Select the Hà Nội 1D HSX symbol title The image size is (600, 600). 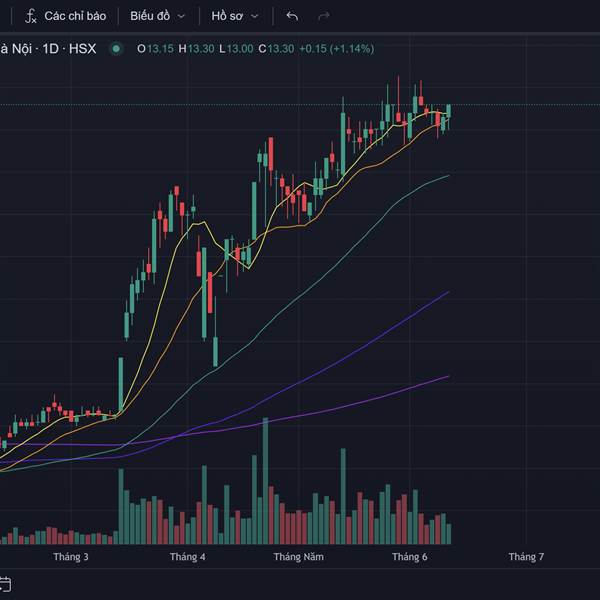(x=48, y=49)
